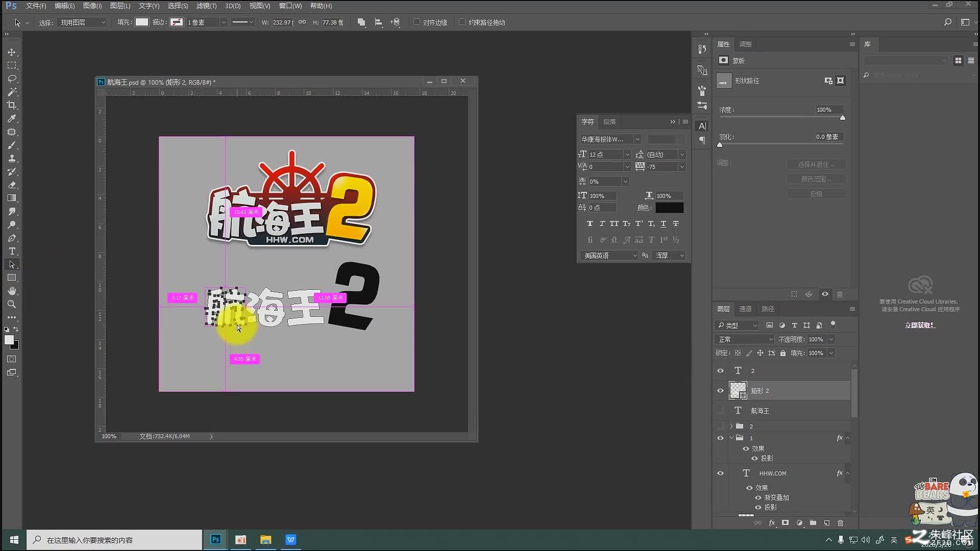Open language 美国英语 dropdown
The height and width of the screenshot is (551, 980).
[x=609, y=256]
